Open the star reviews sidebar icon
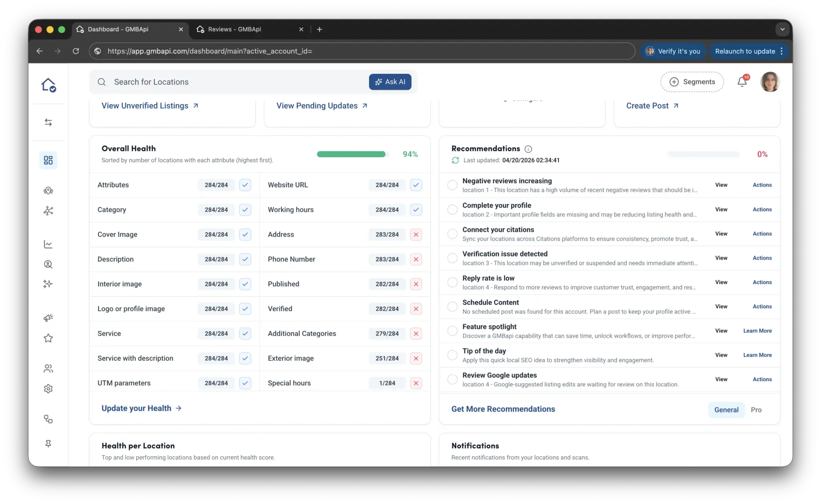Image resolution: width=821 pixels, height=504 pixels. pos(48,338)
